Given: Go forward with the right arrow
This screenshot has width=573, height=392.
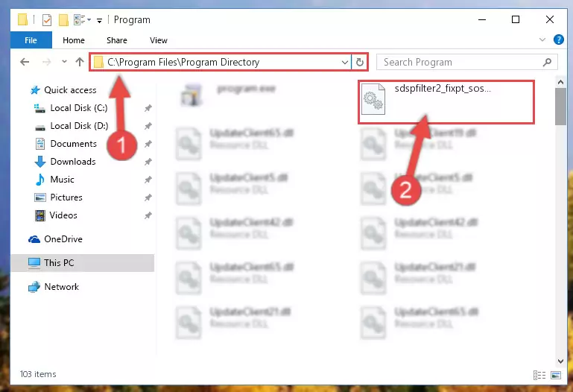Looking at the screenshot, I should pyautogui.click(x=46, y=62).
